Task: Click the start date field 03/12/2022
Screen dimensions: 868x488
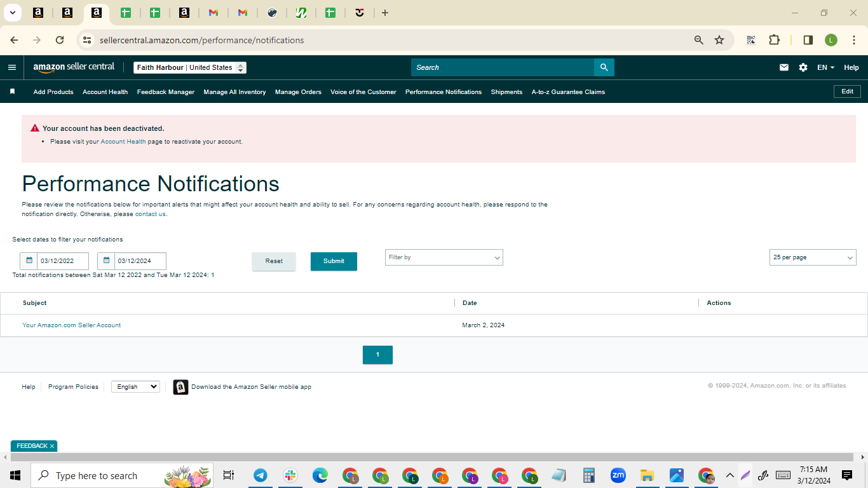Action: coord(63,261)
